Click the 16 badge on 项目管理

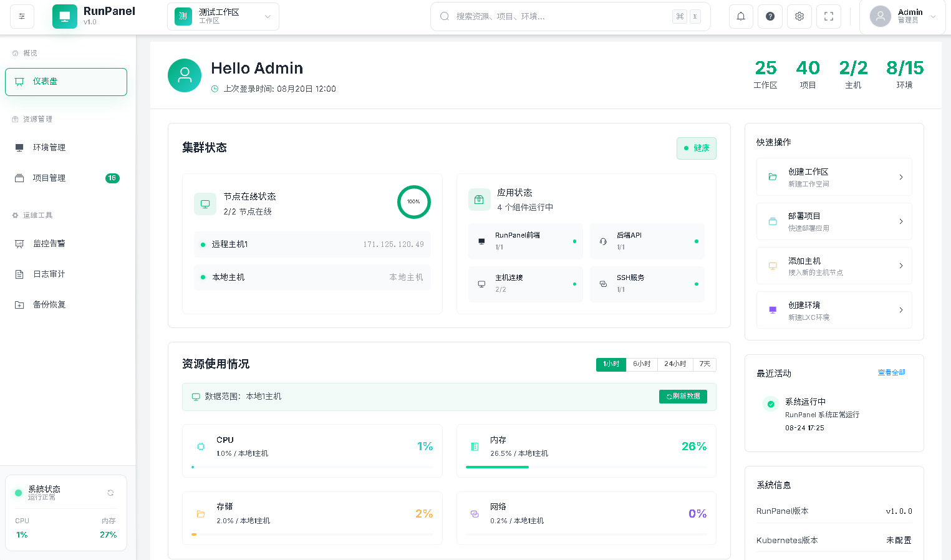[112, 178]
